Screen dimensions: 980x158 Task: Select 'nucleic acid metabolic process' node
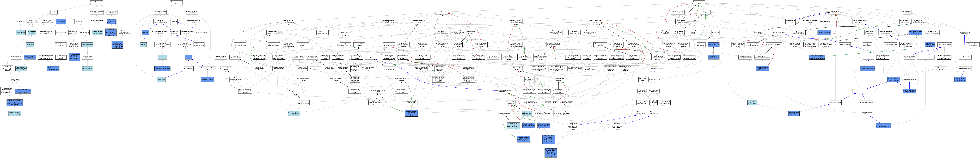(493, 57)
